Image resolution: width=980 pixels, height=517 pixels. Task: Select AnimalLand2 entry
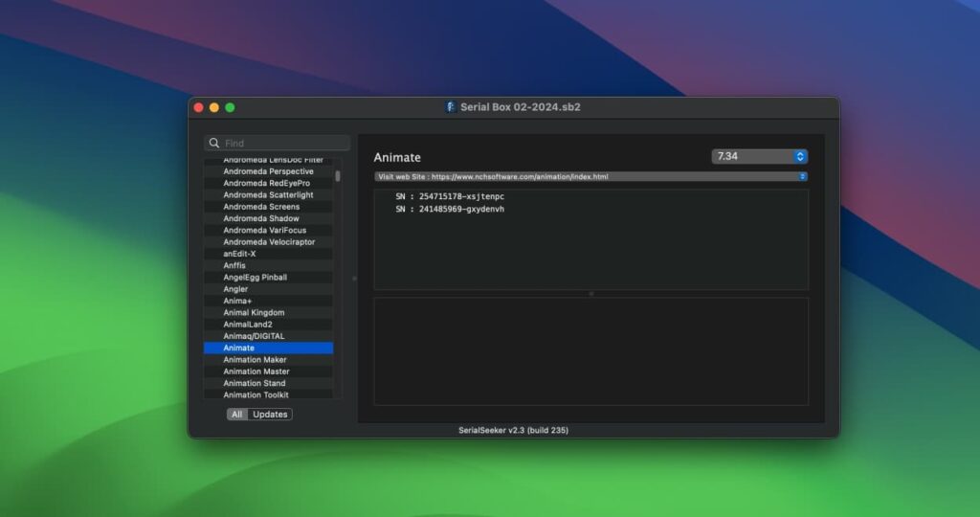coord(269,325)
